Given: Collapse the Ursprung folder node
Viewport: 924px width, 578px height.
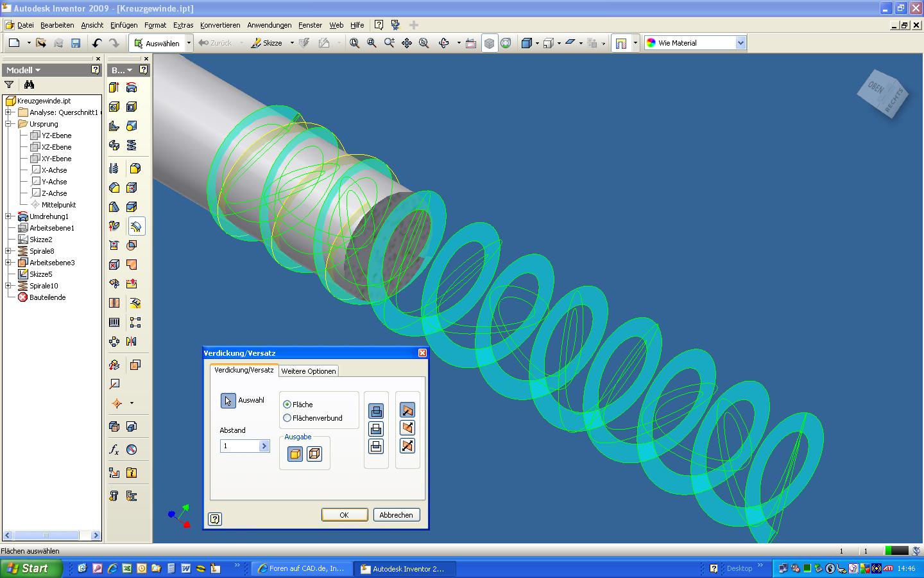Looking at the screenshot, I should (8, 124).
